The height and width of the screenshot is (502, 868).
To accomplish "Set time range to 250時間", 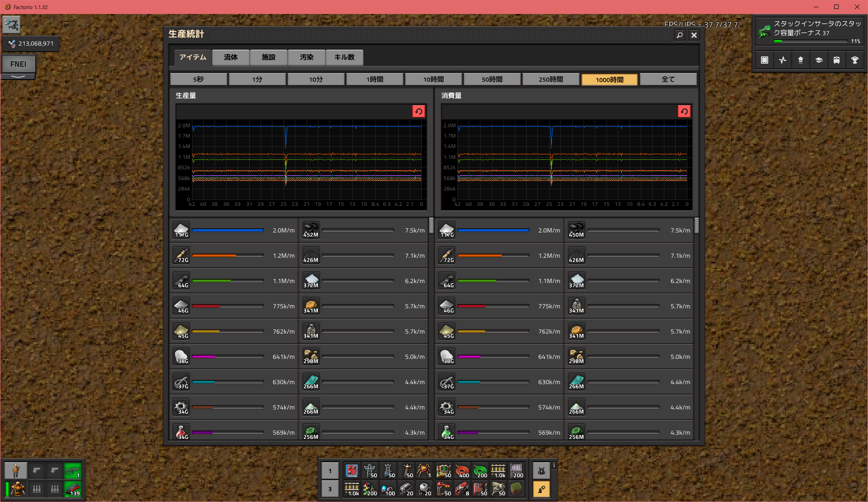I will (x=551, y=79).
